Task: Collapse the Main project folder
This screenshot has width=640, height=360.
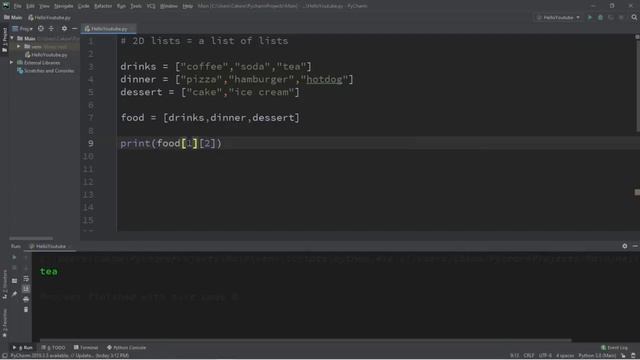Action: (x=12, y=38)
